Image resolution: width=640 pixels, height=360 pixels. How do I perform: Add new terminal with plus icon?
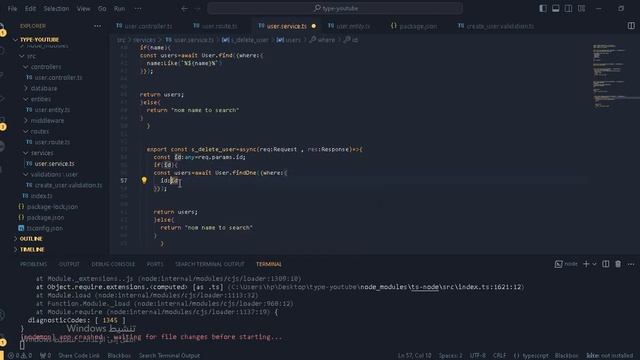[586, 264]
